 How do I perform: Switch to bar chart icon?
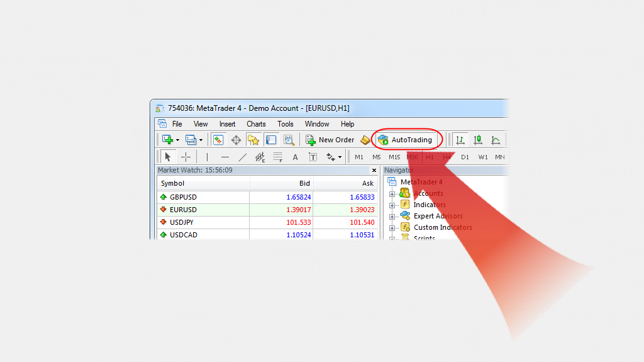(x=460, y=140)
